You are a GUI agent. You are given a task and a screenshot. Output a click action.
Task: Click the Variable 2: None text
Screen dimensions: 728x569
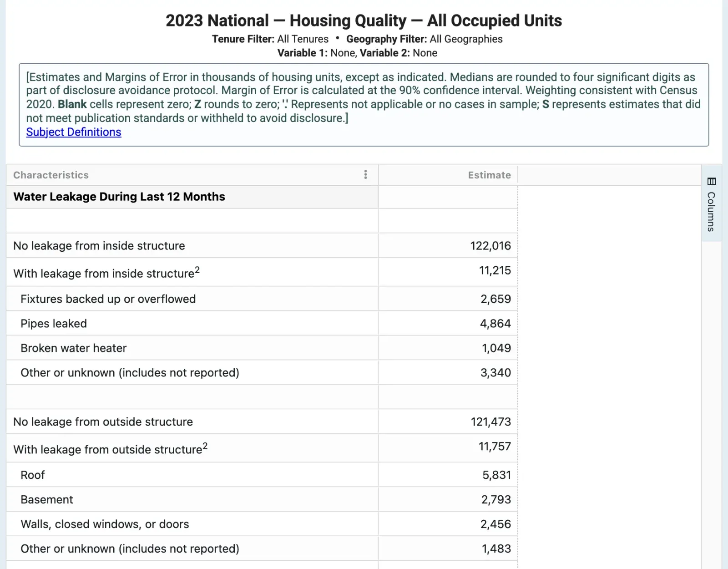398,53
